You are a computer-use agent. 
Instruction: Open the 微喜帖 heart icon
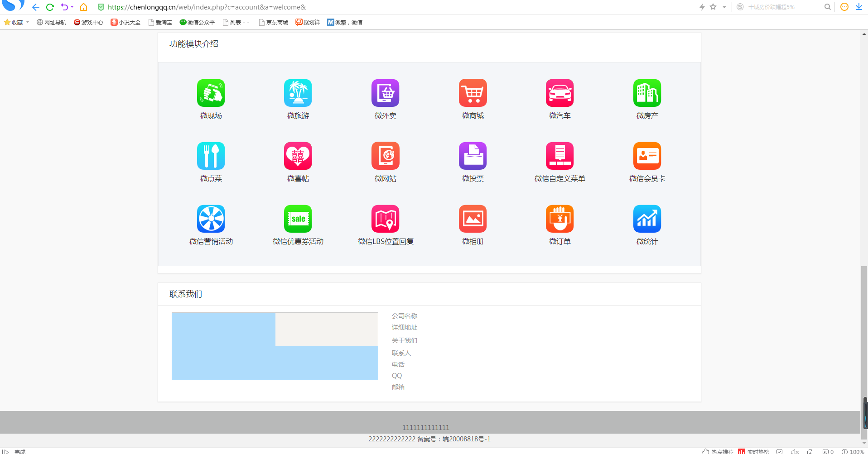(298, 156)
